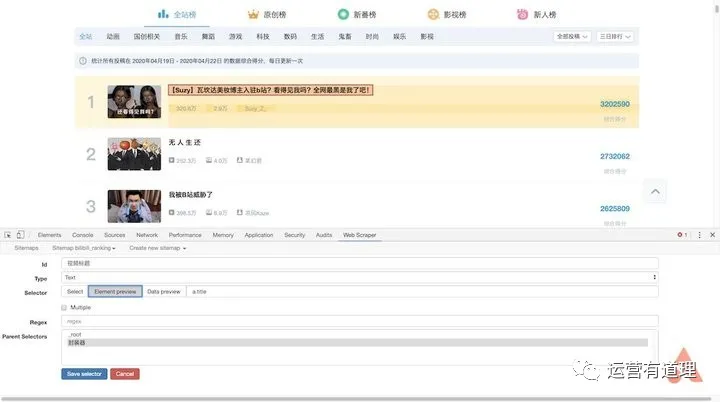Image resolution: width=720 pixels, height=402 pixels.
Task: Click the crown icon beside 原创榜
Action: coord(253,15)
